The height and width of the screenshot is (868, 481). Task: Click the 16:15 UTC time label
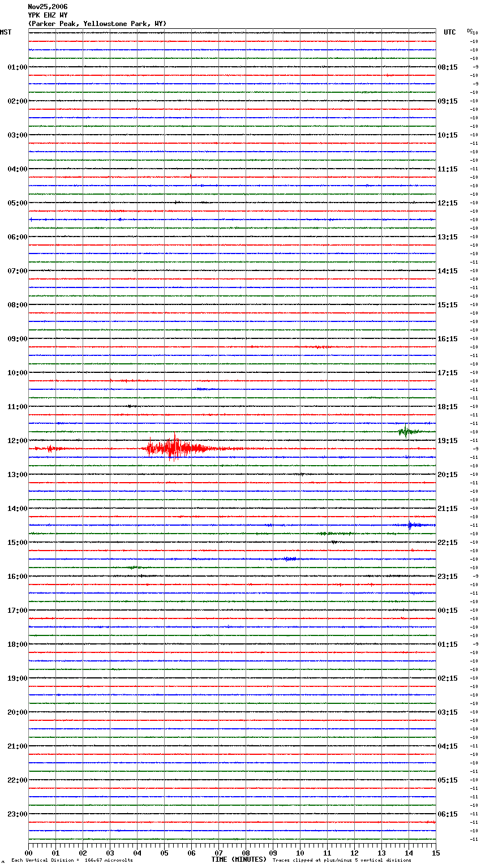[x=448, y=339]
